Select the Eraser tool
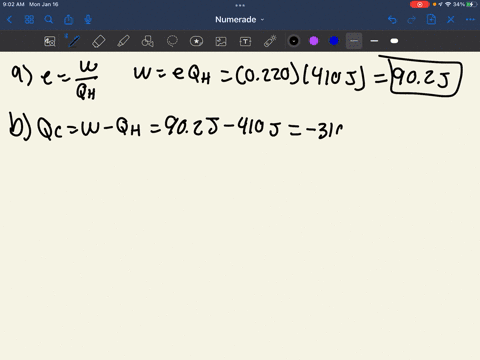Screen dimensions: 480x360 98,41
